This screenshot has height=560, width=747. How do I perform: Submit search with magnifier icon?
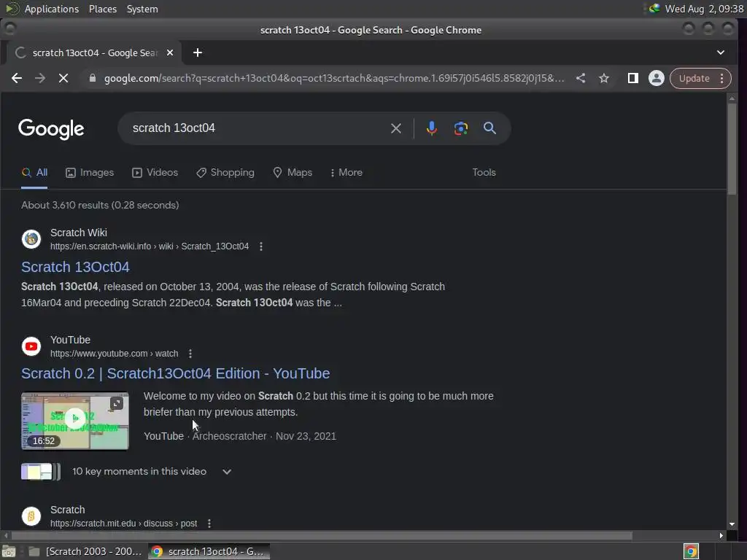[x=489, y=128]
